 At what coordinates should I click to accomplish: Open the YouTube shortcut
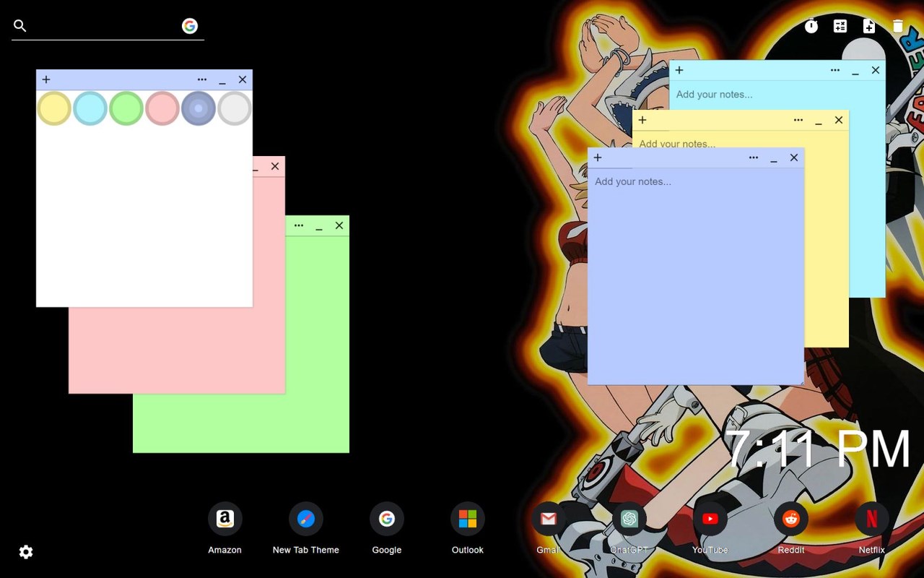click(710, 519)
